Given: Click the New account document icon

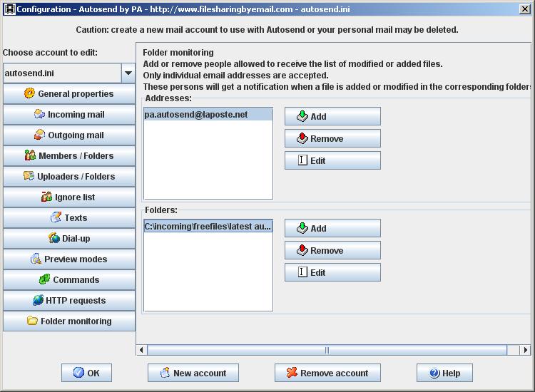Looking at the screenshot, I should coord(165,373).
